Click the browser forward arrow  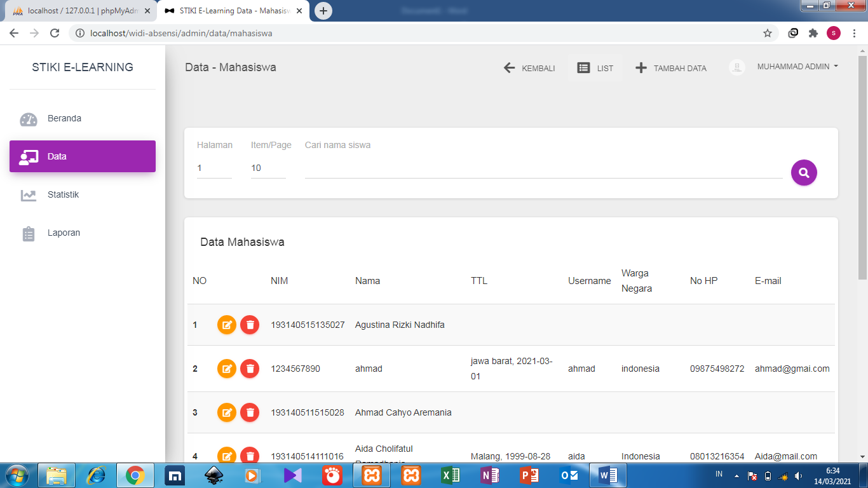(34, 33)
